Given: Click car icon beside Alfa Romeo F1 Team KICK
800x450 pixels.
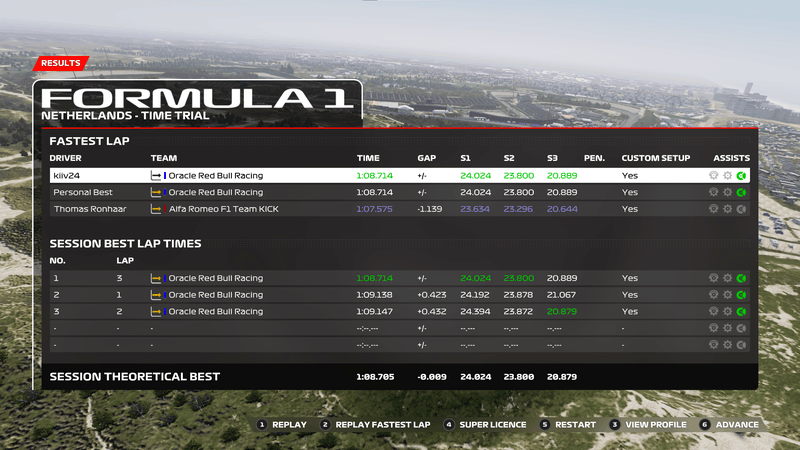Looking at the screenshot, I should (x=156, y=209).
